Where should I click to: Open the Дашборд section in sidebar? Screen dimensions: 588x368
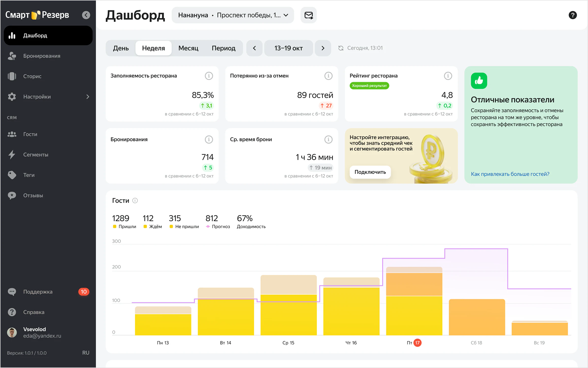48,35
